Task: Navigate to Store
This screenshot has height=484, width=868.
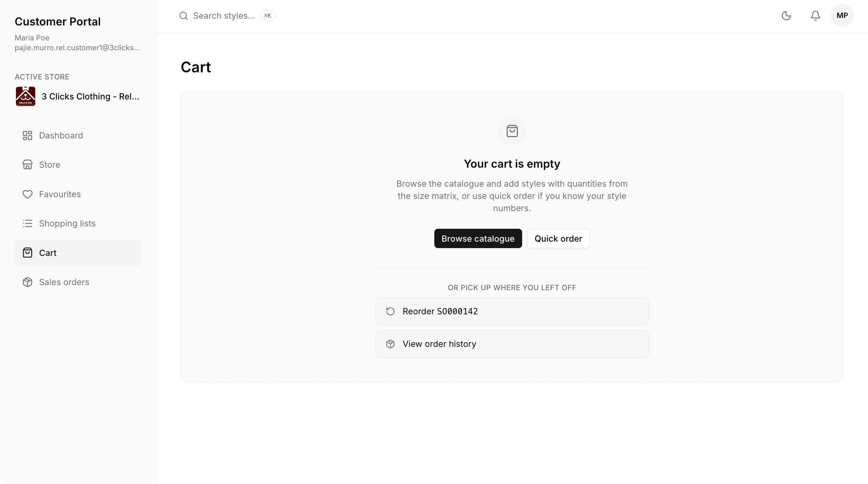Action: [x=78, y=165]
